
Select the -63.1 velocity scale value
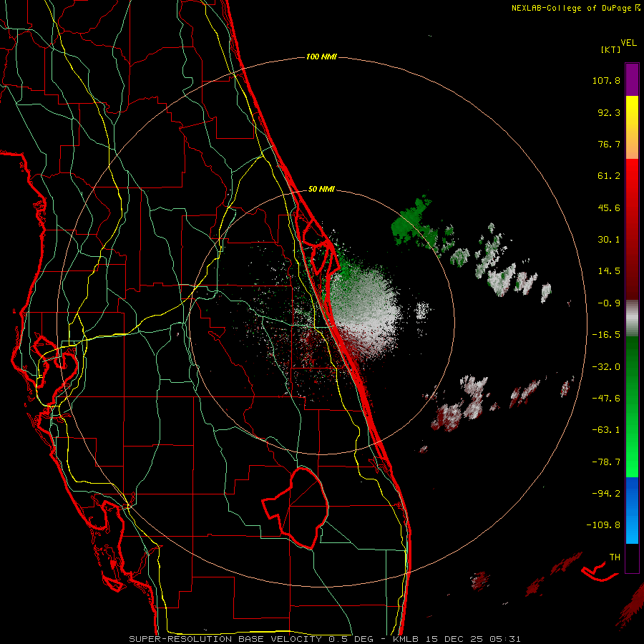click(x=606, y=430)
